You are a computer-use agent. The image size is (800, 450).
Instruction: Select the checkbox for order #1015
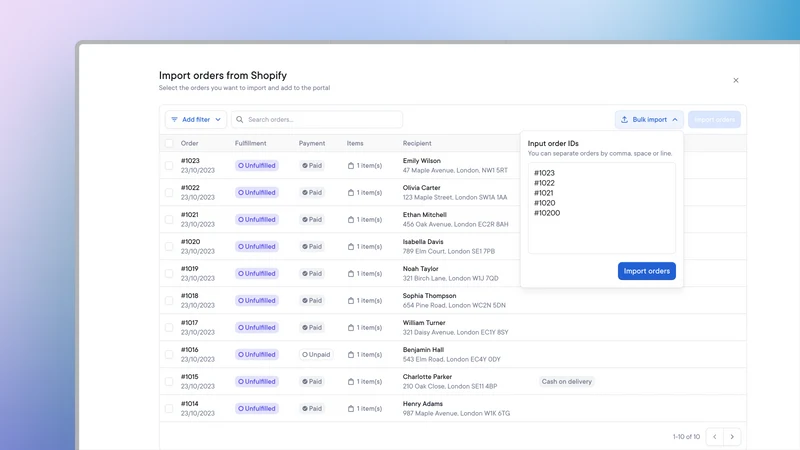tap(169, 382)
